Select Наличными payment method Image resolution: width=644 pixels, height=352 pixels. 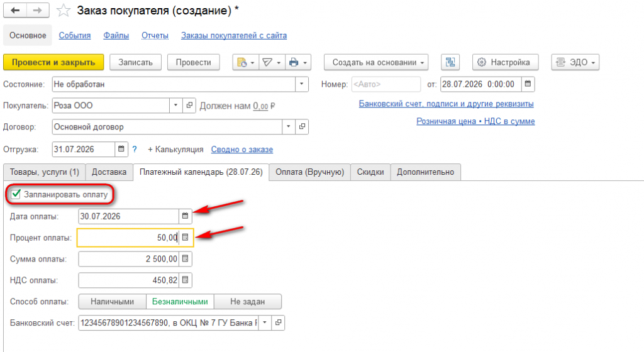112,302
